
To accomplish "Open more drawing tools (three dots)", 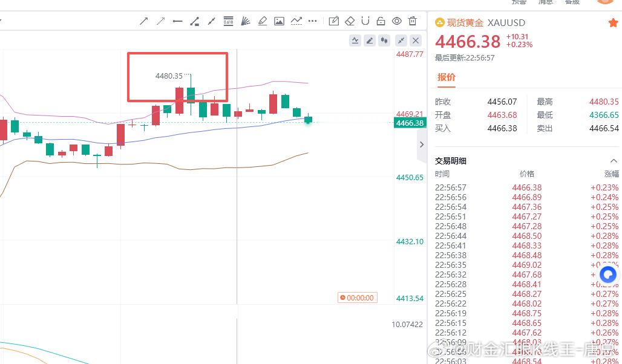I will click(313, 21).
